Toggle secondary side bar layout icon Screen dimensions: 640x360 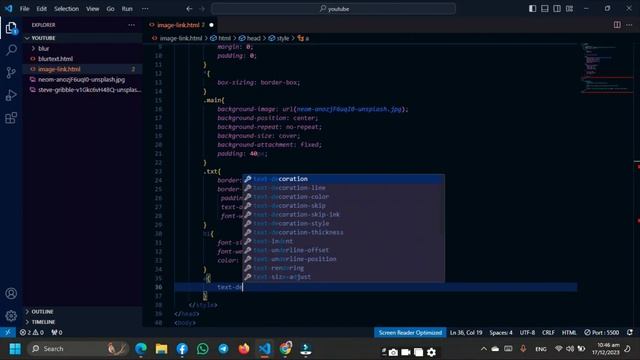[x=557, y=9]
